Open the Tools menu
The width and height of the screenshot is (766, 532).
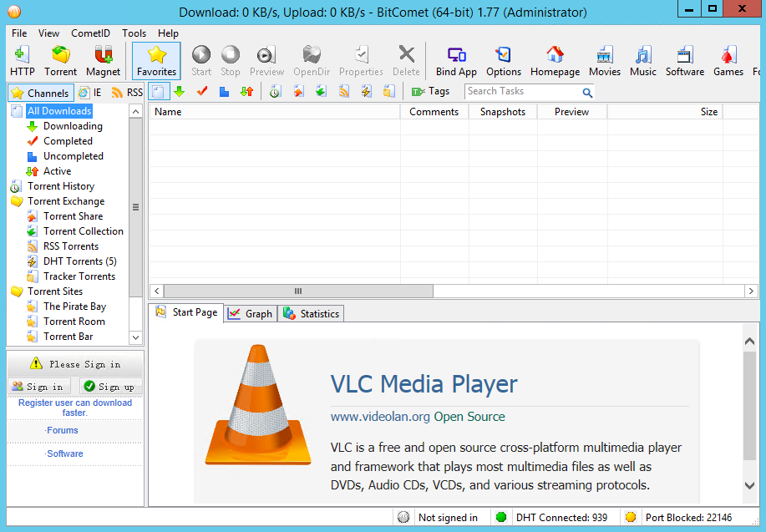click(x=134, y=33)
